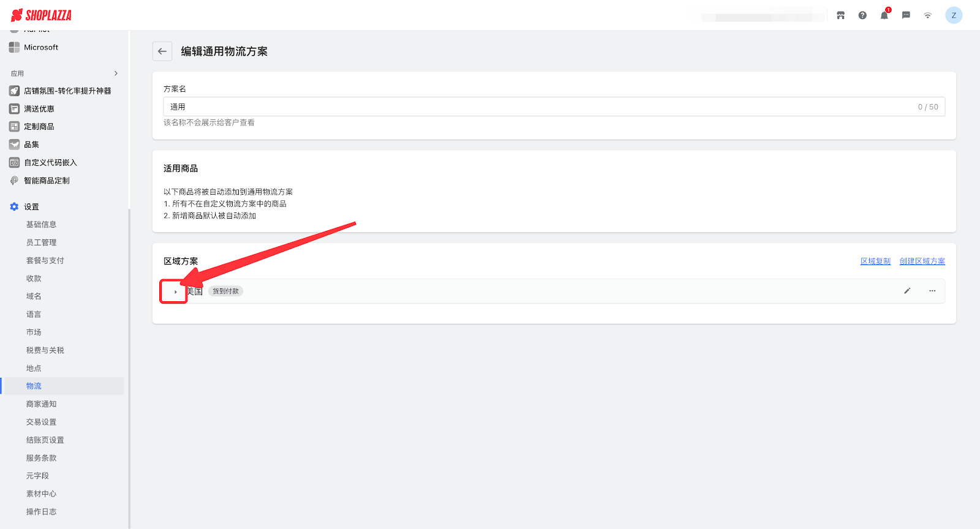The height and width of the screenshot is (529, 980).
Task: Click the 创建区域方案 link
Action: point(922,261)
